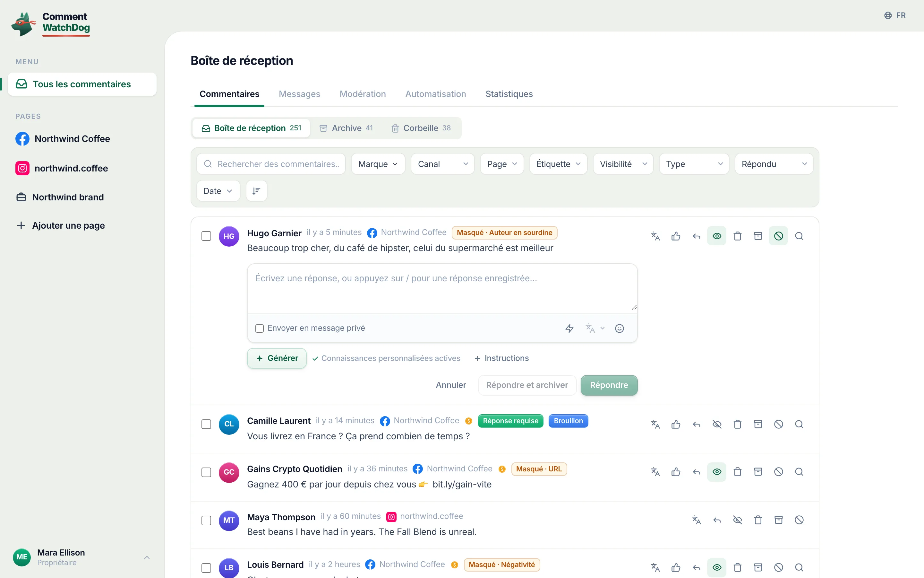Screen dimensions: 924x578
Task: Block author Camille Laurent
Action: pos(779,424)
